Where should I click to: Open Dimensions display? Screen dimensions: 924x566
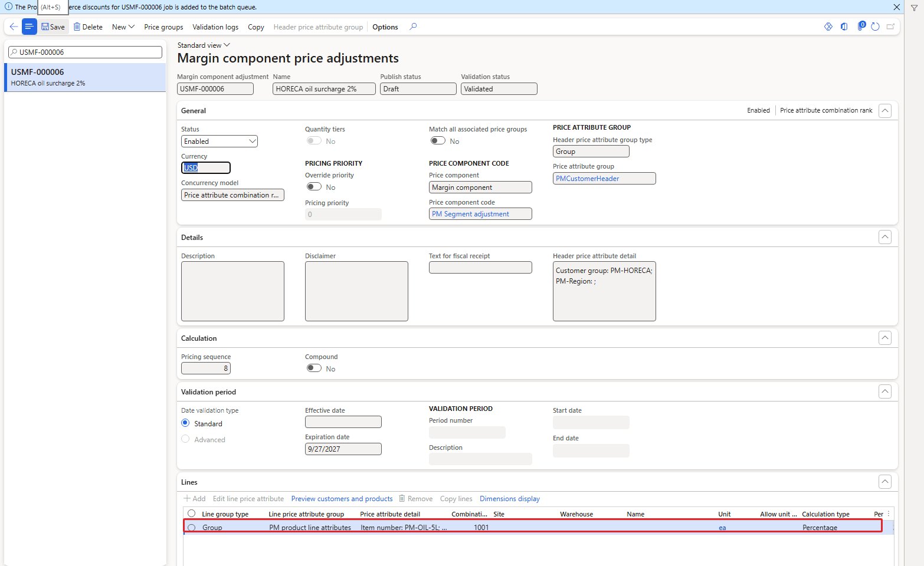510,499
